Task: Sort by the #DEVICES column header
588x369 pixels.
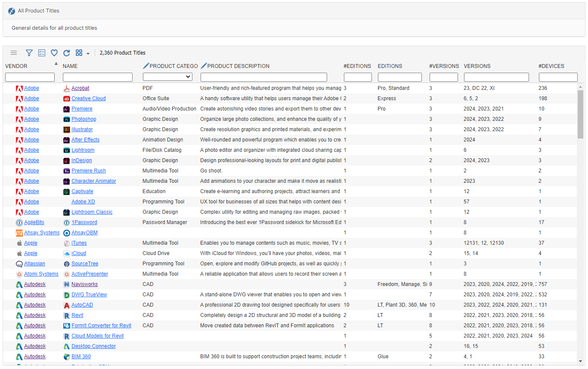Action: [551, 66]
